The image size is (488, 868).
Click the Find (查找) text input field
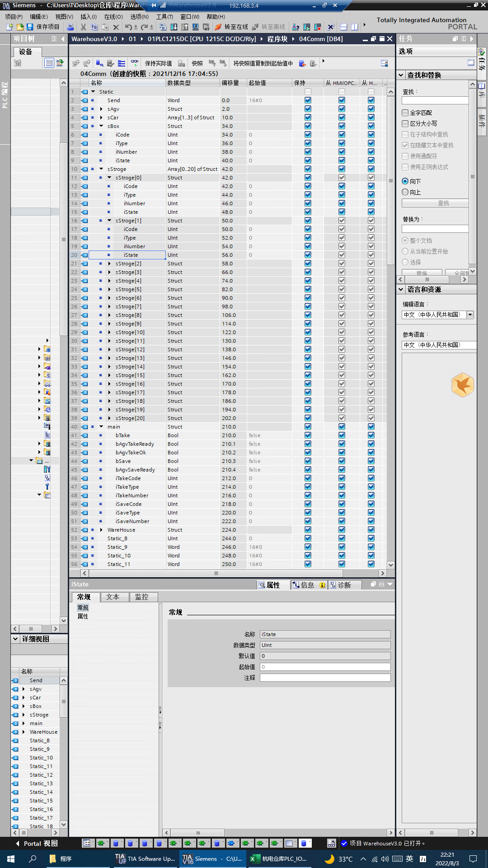pyautogui.click(x=435, y=100)
